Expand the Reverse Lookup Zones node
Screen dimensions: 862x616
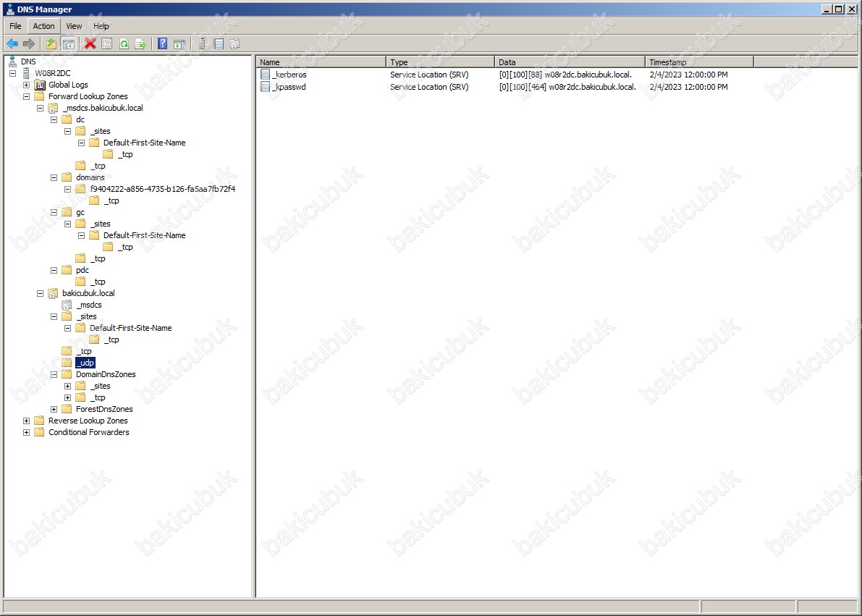(27, 421)
